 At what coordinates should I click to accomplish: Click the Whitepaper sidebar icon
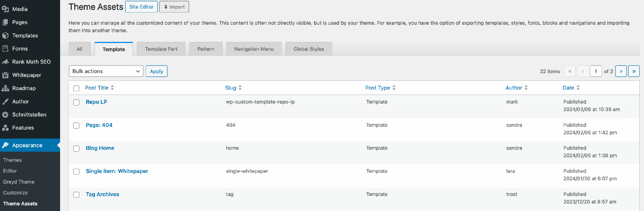click(x=5, y=75)
